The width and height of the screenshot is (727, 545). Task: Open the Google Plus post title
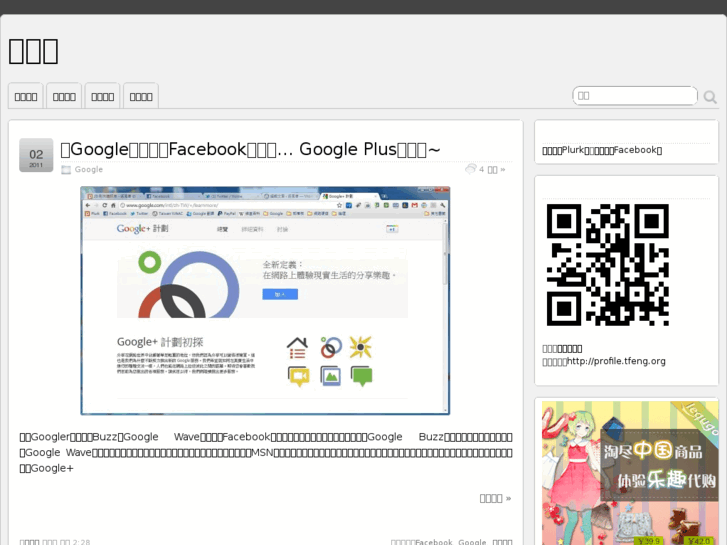point(250,149)
